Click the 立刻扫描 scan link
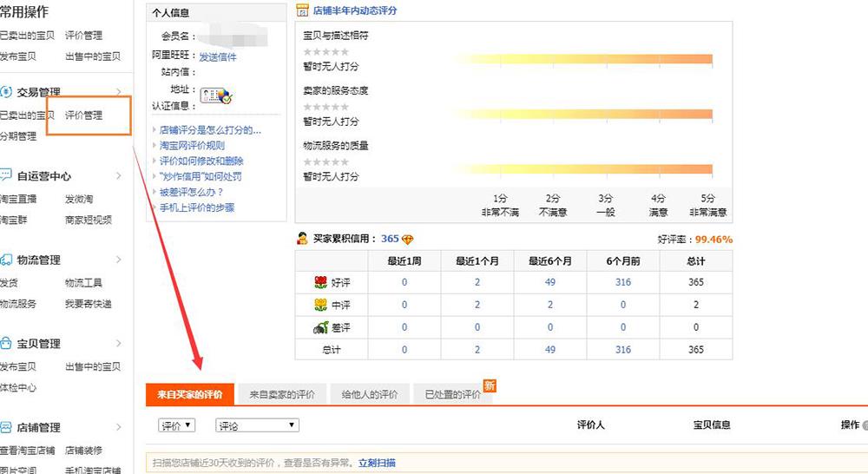The height and width of the screenshot is (474, 868). (x=377, y=463)
